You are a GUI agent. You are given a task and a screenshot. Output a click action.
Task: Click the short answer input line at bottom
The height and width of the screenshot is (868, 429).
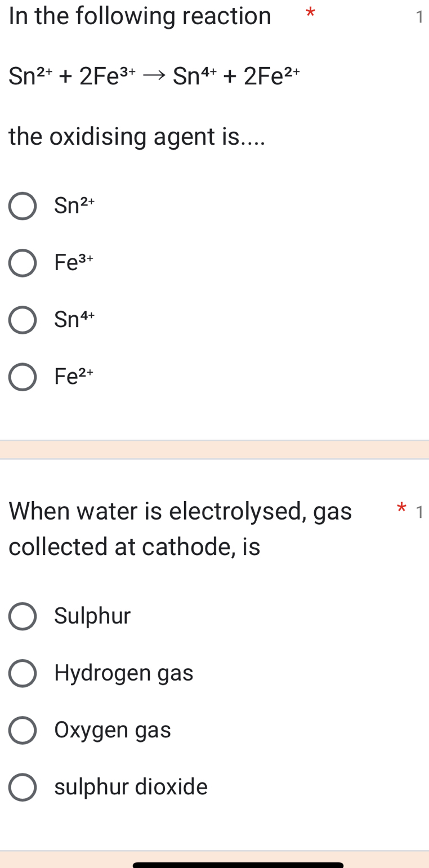tap(236, 864)
